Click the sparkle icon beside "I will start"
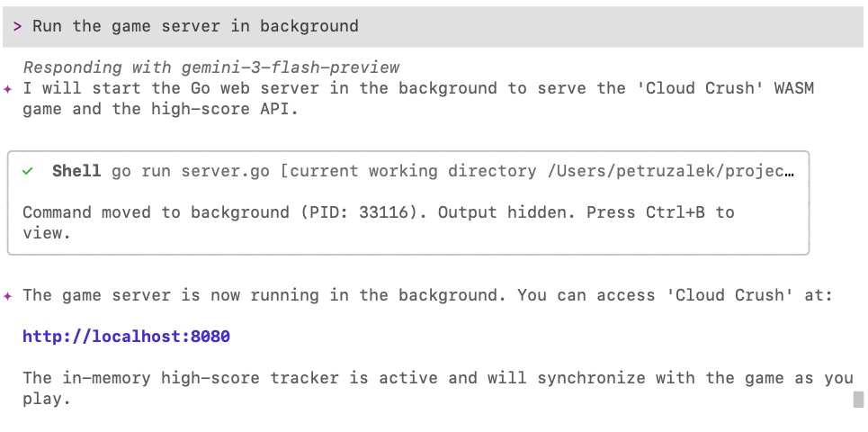 click(x=8, y=88)
